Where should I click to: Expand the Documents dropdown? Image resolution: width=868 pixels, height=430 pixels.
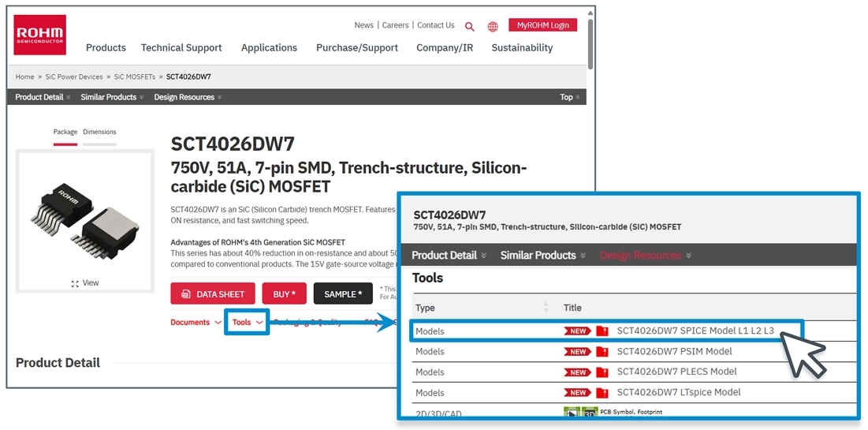pos(196,323)
